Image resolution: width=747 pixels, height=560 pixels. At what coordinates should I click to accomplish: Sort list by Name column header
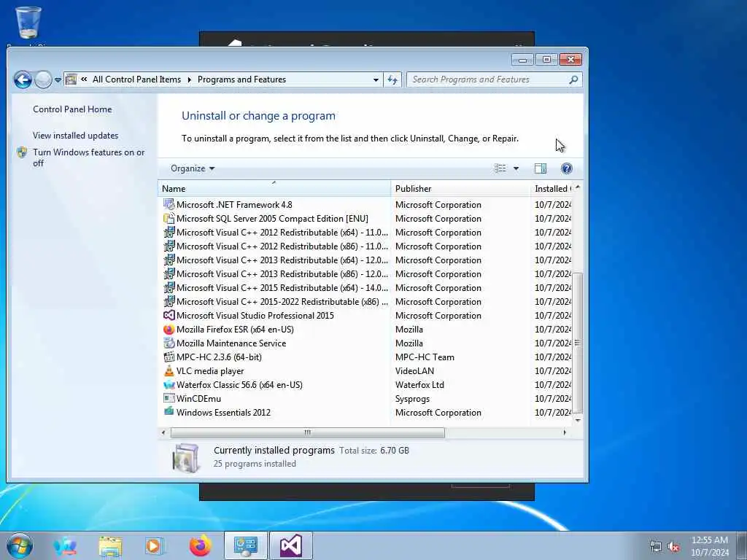point(274,189)
